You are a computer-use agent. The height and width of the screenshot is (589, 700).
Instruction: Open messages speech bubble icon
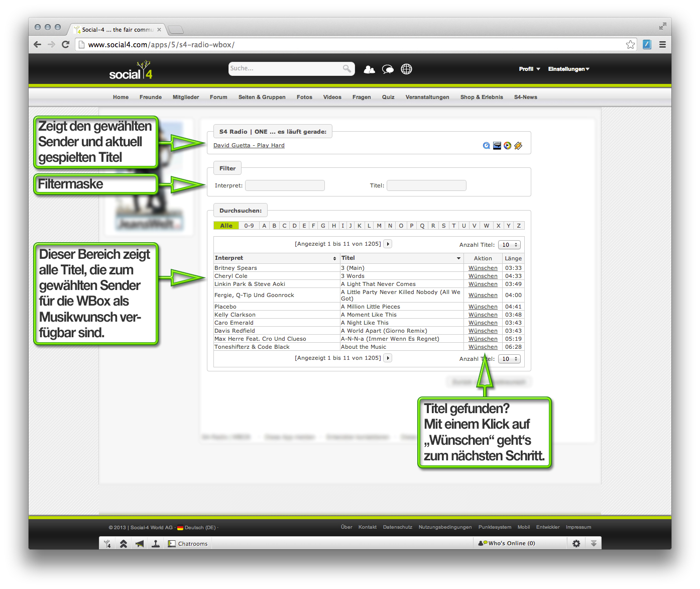tap(388, 69)
